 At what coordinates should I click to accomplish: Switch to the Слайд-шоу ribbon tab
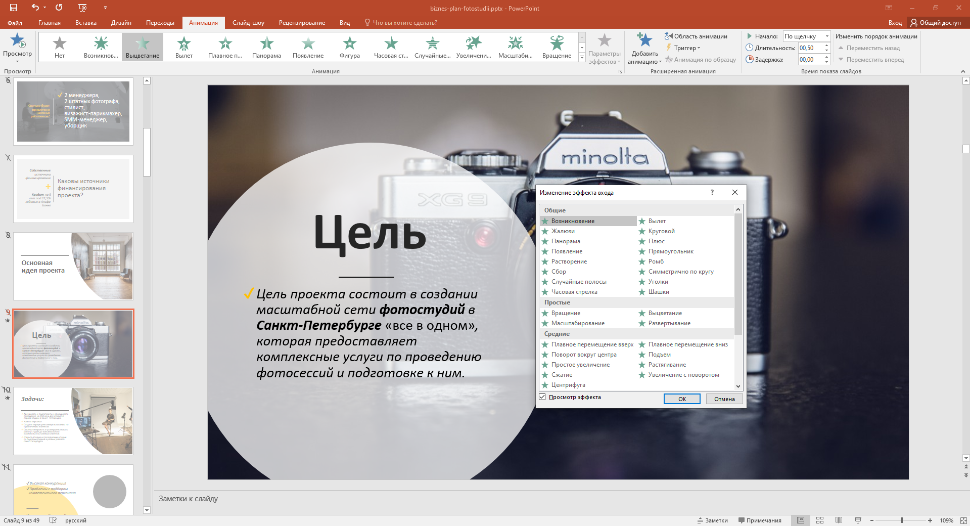248,23
